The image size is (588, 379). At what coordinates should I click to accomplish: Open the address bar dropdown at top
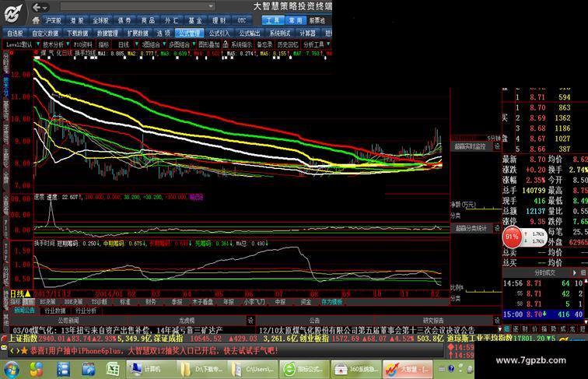point(211,6)
